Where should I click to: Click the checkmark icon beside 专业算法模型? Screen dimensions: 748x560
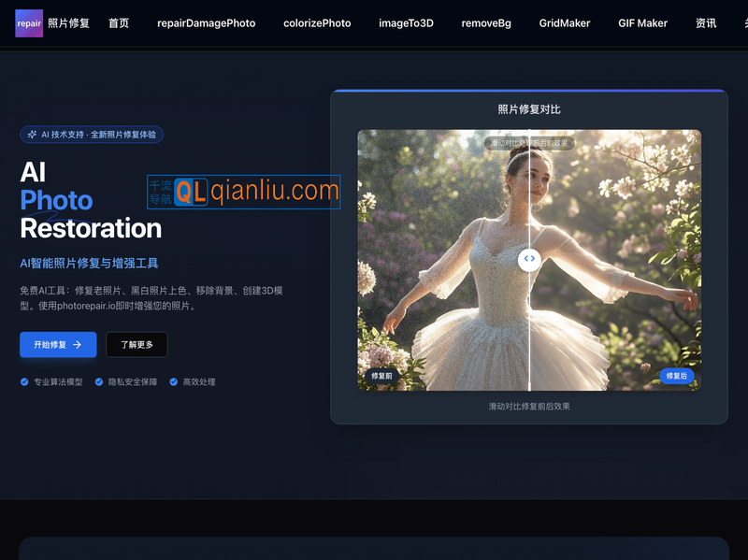22,382
